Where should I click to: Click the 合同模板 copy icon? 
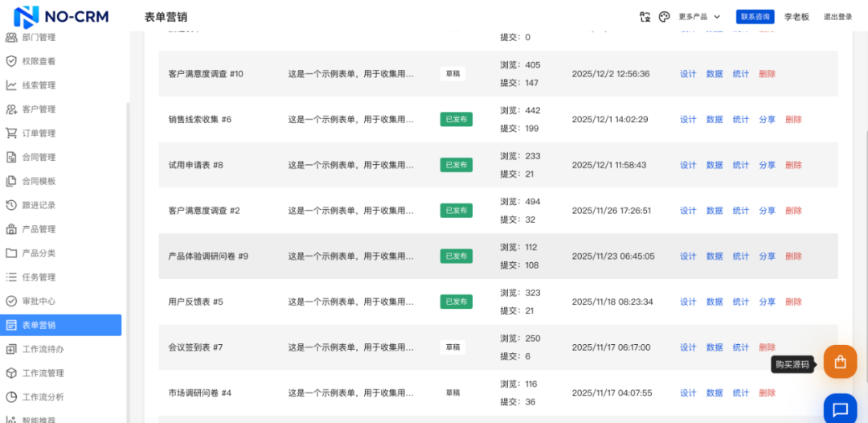click(x=11, y=181)
